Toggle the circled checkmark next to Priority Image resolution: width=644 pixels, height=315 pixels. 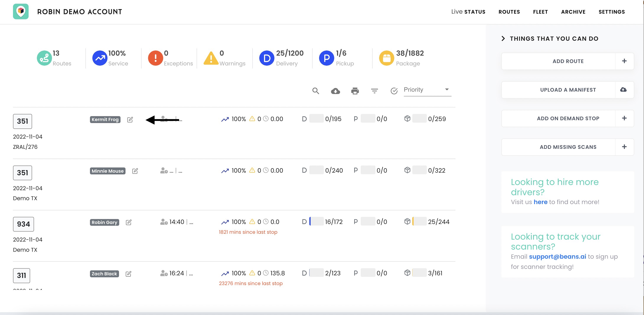point(394,91)
